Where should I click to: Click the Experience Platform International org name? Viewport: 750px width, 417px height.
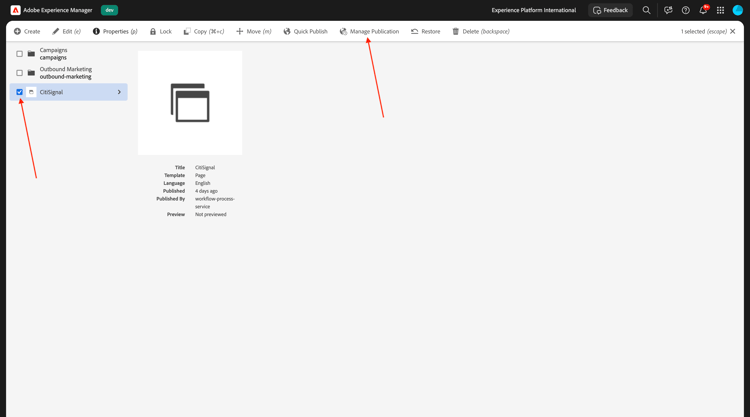tap(534, 10)
